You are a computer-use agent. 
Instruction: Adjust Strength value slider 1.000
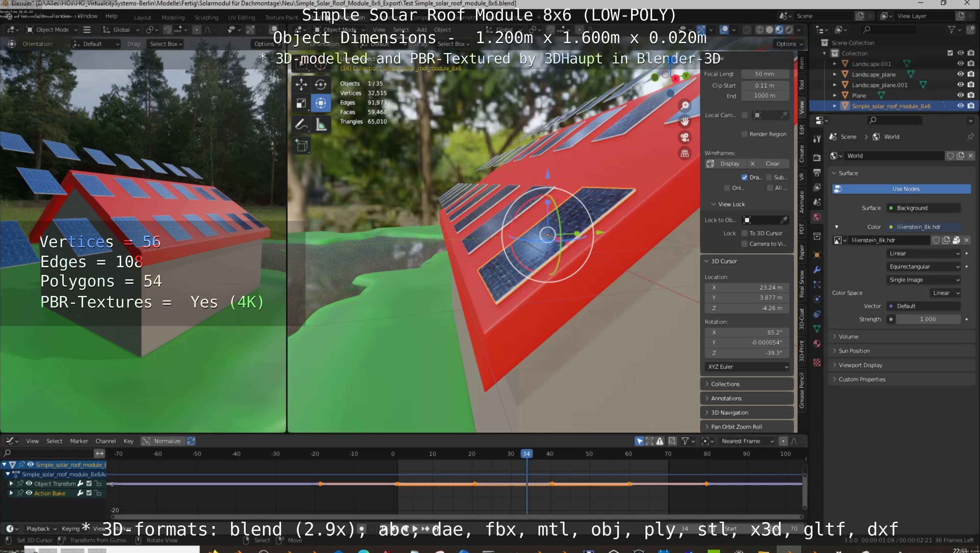coord(928,319)
